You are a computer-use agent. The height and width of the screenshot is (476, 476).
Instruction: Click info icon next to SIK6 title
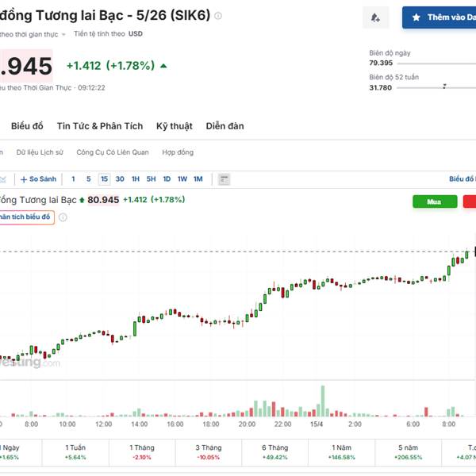click(x=218, y=16)
